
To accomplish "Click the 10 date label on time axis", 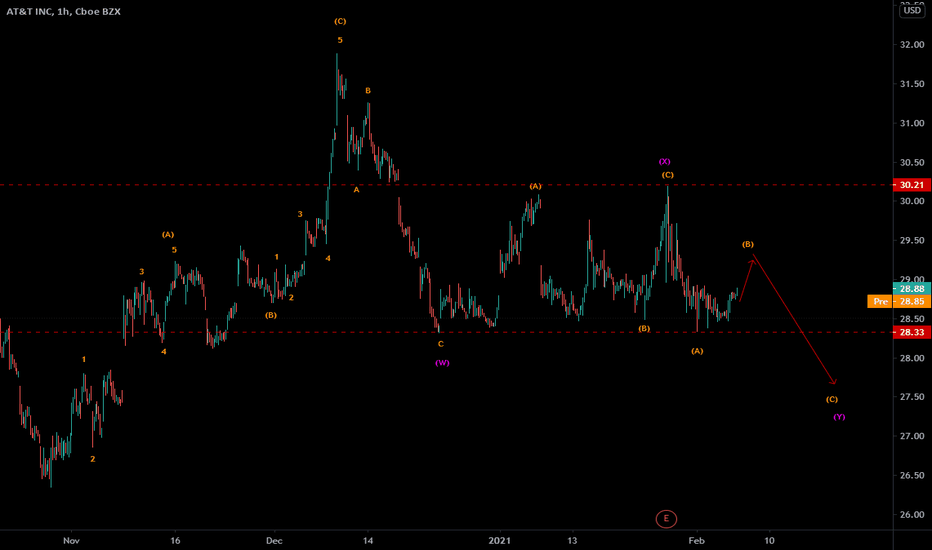I will tap(769, 540).
